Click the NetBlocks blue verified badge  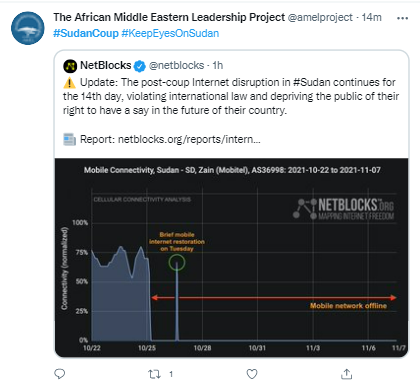click(140, 66)
